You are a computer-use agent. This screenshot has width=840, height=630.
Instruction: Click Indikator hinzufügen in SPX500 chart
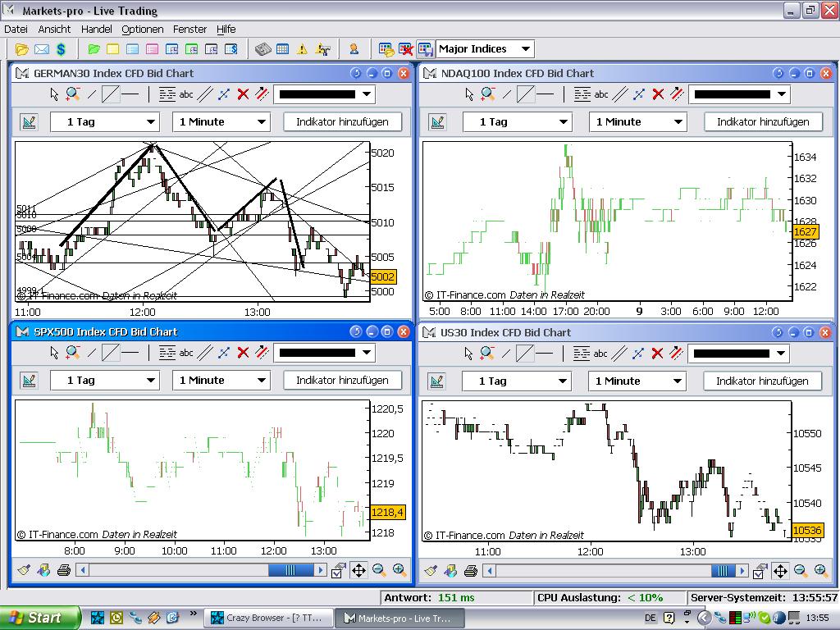click(x=342, y=381)
